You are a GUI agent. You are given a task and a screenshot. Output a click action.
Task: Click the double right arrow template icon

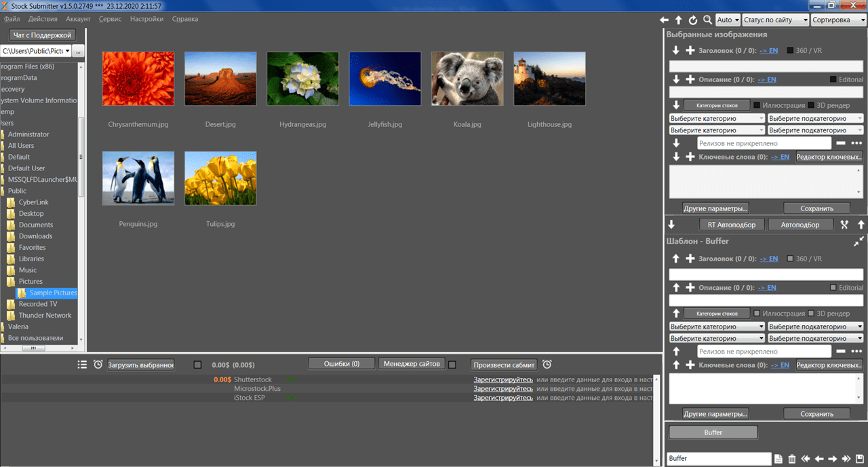click(846, 459)
